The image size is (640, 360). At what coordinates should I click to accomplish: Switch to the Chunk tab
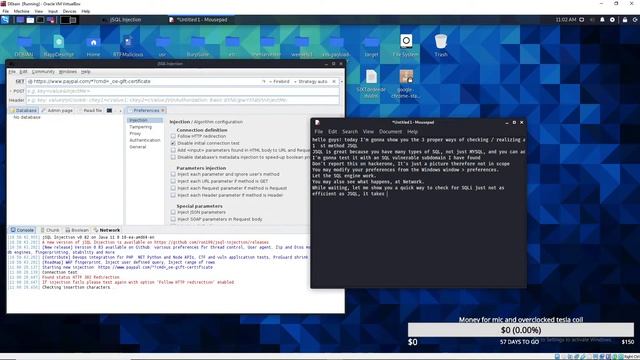click(50, 230)
